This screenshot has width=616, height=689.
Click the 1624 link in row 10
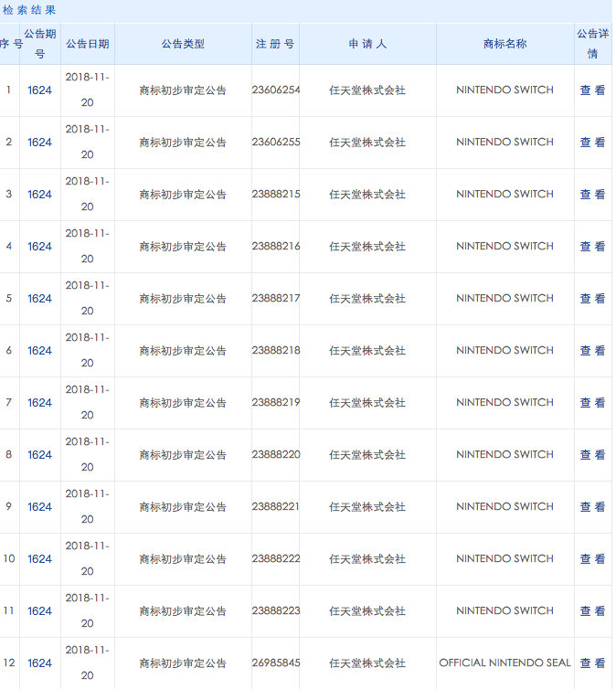[x=39, y=559]
